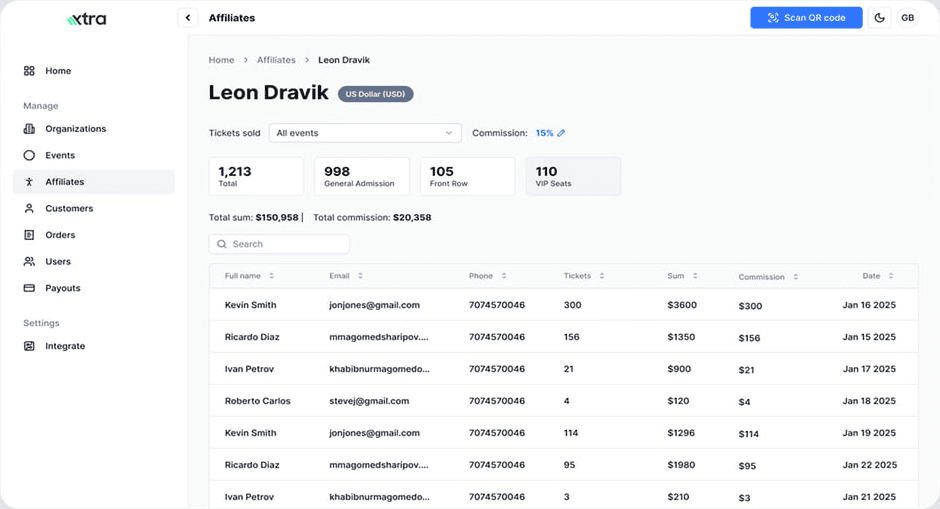Toggle dark mode with moon icon
The image size is (940, 509).
coord(879,18)
